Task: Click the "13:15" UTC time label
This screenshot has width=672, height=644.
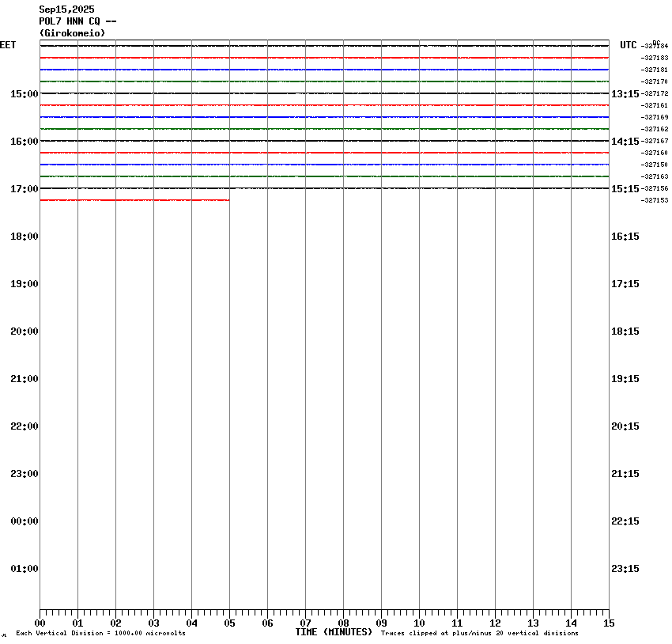Action: coord(625,94)
